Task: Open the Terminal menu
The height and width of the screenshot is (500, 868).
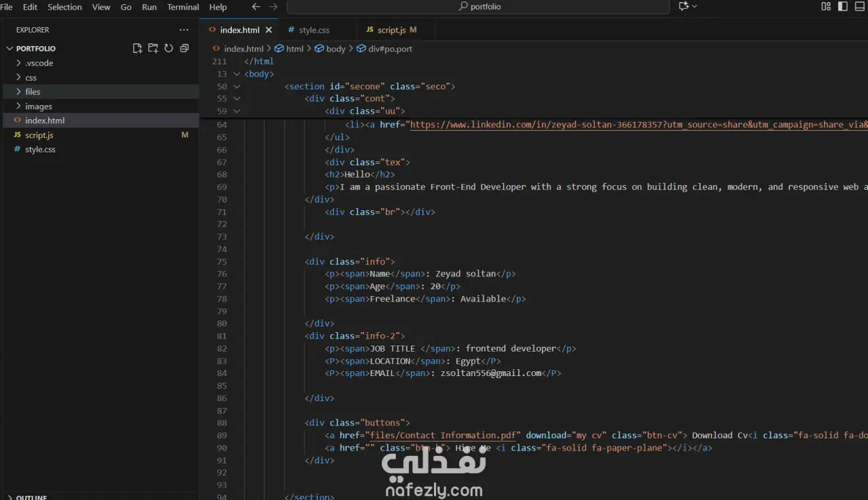Action: tap(183, 7)
